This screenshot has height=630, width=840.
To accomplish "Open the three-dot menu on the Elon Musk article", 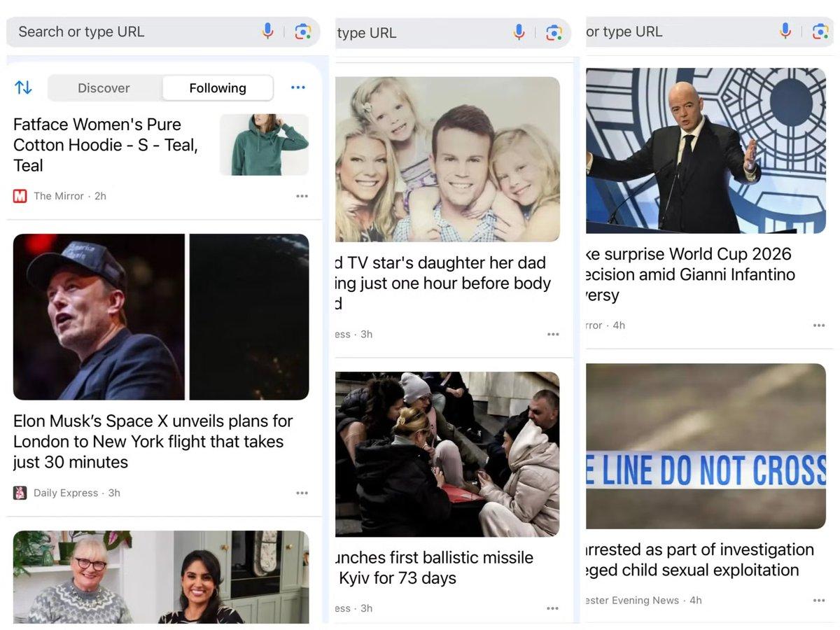I will (302, 492).
